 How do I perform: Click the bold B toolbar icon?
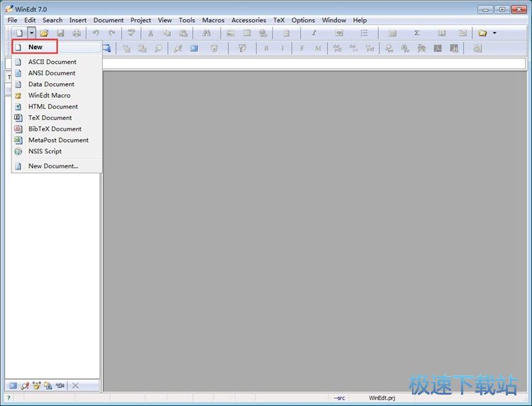tap(266, 48)
